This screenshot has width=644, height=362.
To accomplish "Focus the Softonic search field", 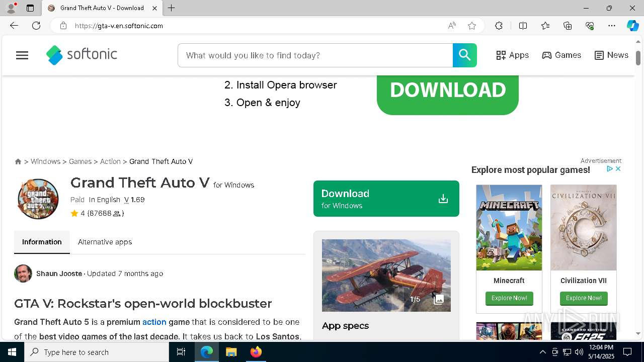I will [x=315, y=55].
